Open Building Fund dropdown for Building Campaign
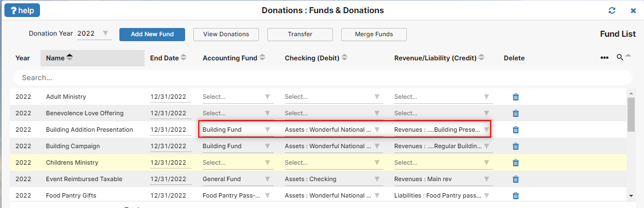 [237, 146]
